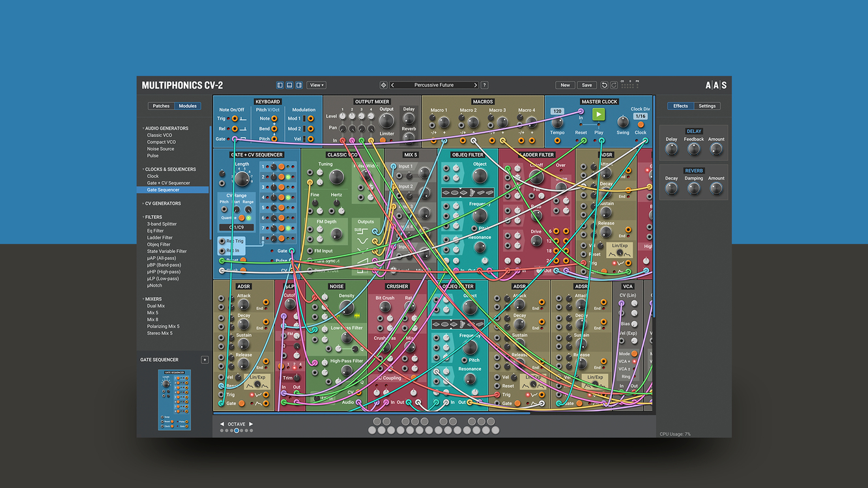Click the Delay Feedback knob
Viewport: 868px width, 488px height.
coord(694,149)
